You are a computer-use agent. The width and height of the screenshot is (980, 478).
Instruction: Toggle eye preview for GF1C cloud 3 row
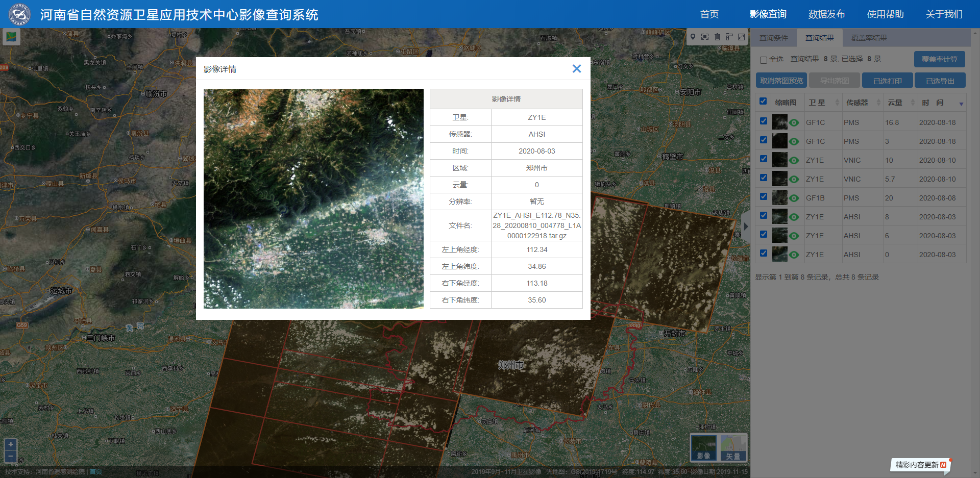click(794, 141)
